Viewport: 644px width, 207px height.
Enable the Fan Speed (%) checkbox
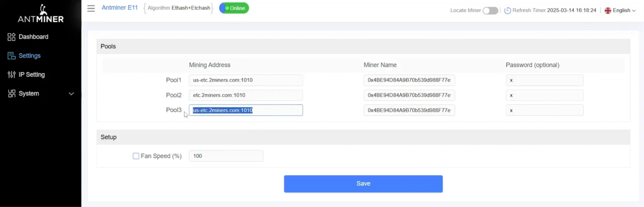pyautogui.click(x=136, y=156)
